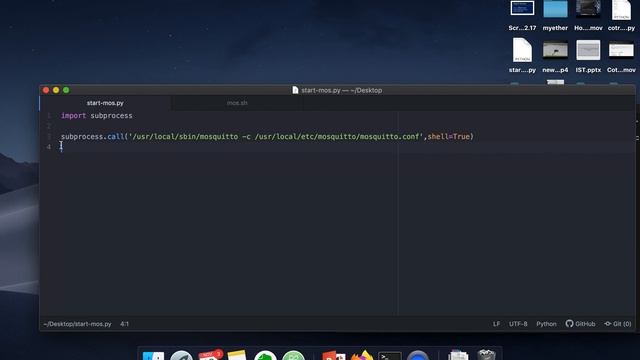
Task: Click the 'call' method name in code
Action: [x=116, y=136]
